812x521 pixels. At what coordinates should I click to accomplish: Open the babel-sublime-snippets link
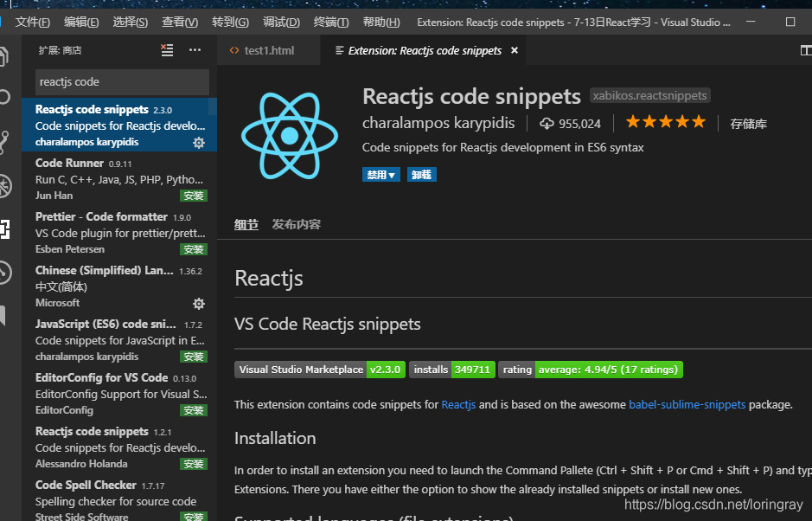pos(687,404)
